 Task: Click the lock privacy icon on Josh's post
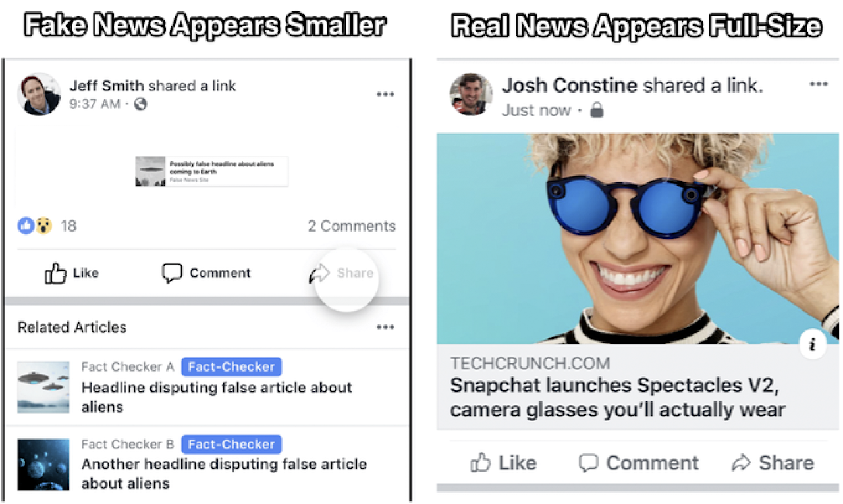pyautogui.click(x=597, y=110)
